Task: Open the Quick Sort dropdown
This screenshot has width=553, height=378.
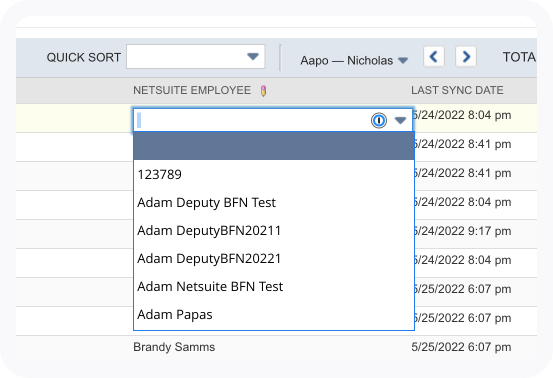Action: click(196, 56)
